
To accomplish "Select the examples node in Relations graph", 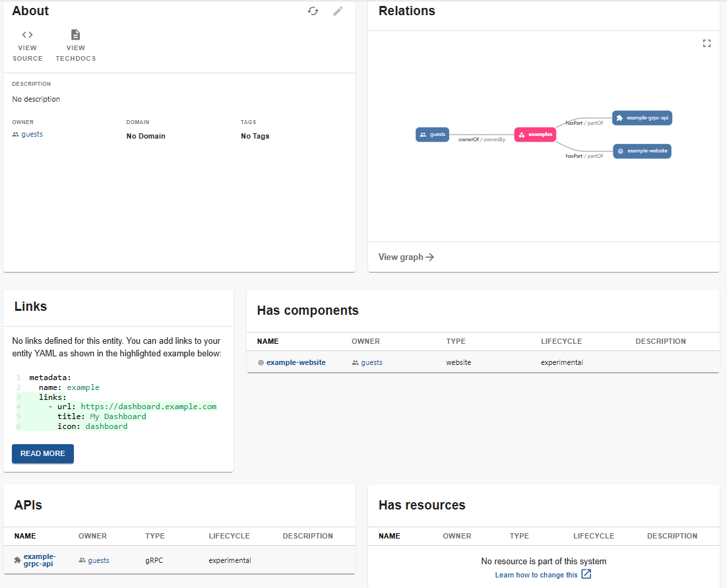I will (x=535, y=135).
